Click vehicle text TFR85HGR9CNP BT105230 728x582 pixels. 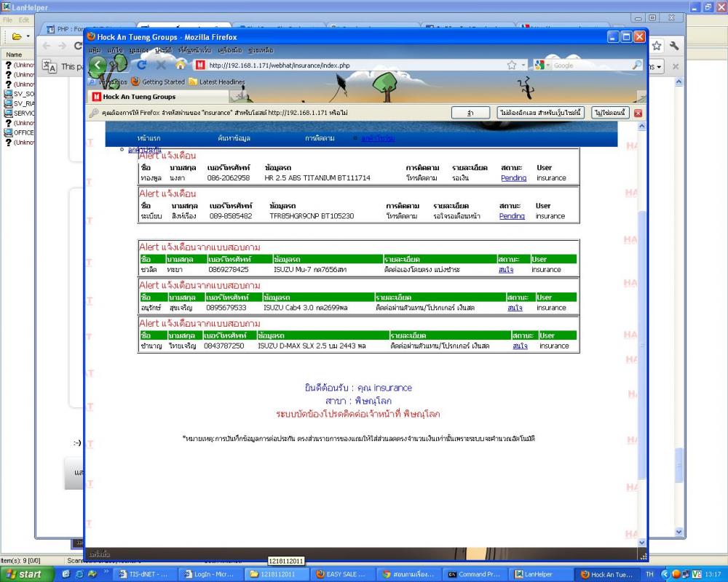coord(312,216)
